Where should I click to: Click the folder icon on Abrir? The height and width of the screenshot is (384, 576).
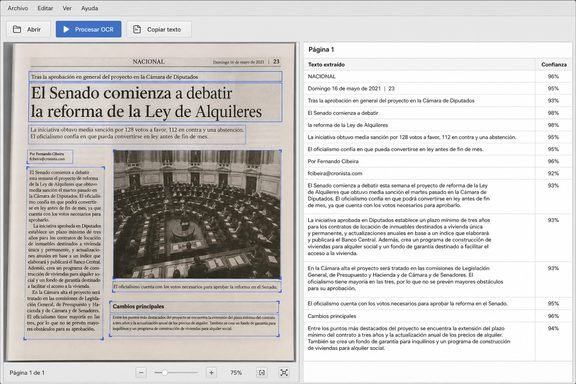coord(17,29)
